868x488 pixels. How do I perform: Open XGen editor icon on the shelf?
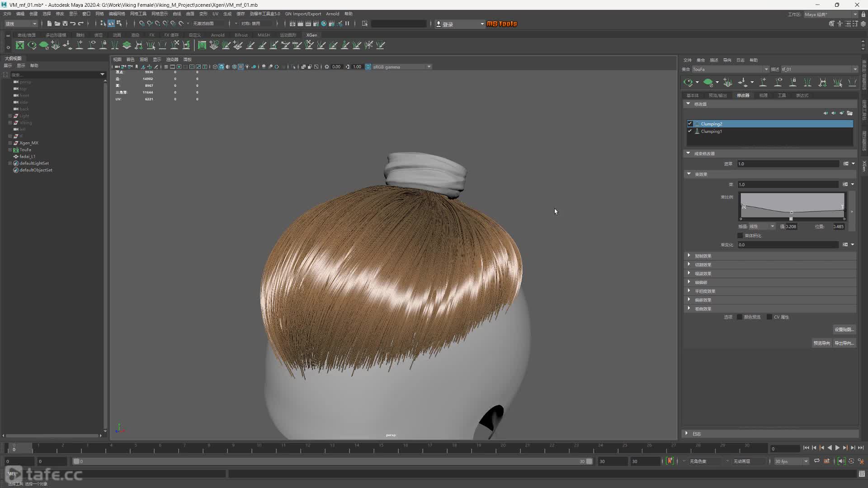tap(20, 45)
